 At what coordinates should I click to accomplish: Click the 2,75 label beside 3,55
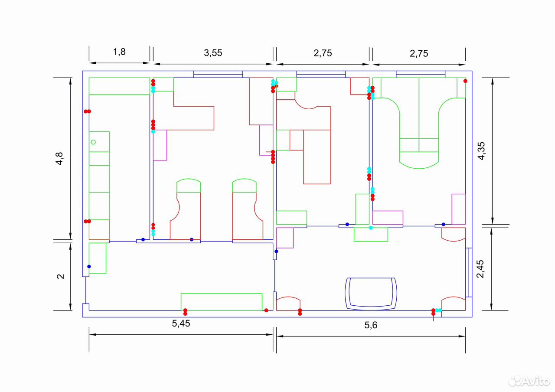[x=323, y=53]
